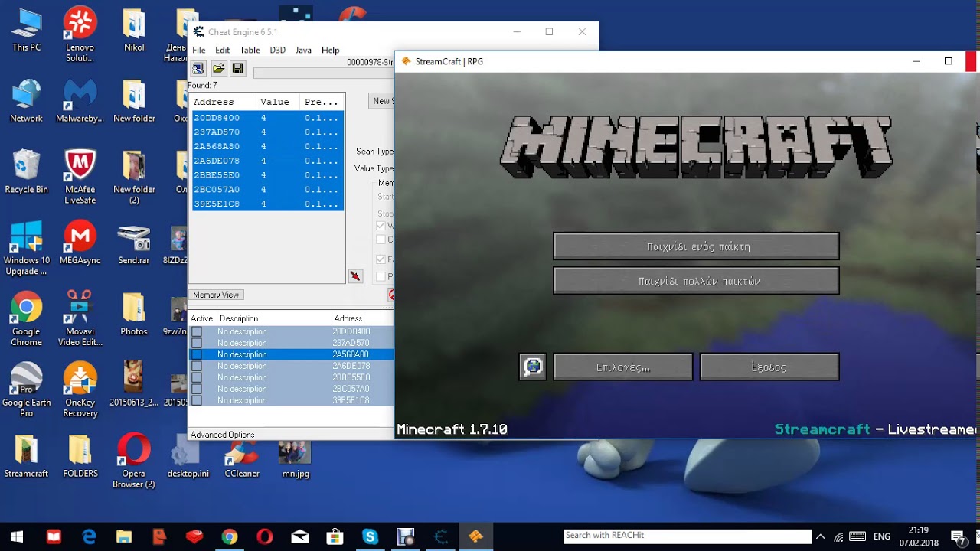The image size is (980, 551).
Task: Click the Παιχνίδι ενός παίκτη button
Action: (696, 246)
